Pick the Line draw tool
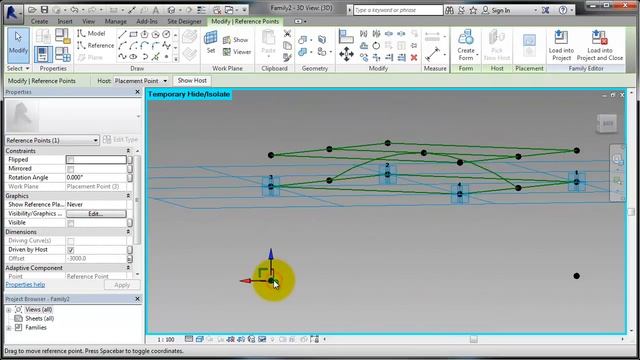 tap(122, 35)
